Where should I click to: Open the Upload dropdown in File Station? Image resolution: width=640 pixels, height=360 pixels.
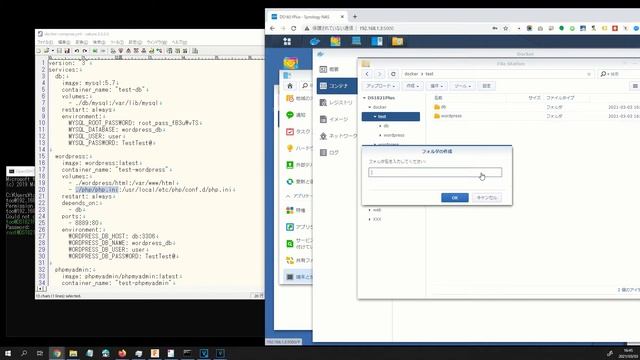tap(380, 86)
